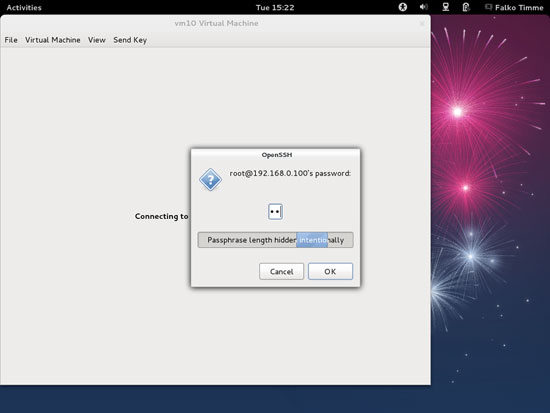Image resolution: width=550 pixels, height=413 pixels.
Task: Click the Passphrase length hidden progress bar
Action: [x=275, y=240]
